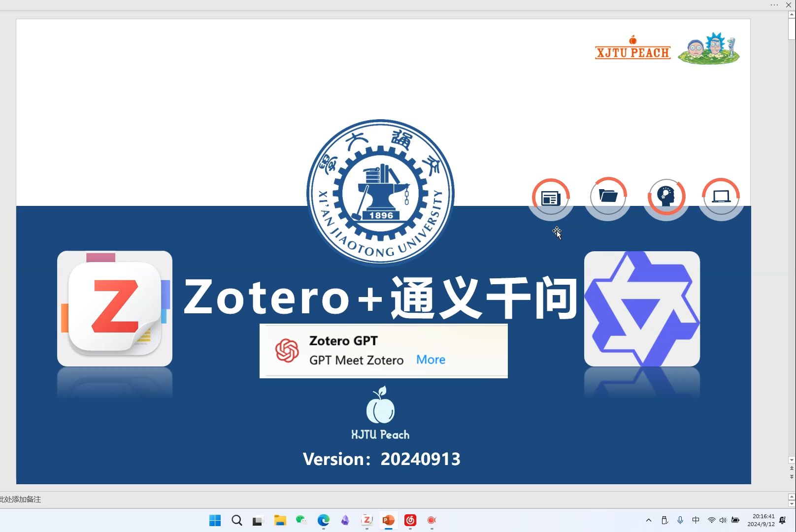Click the Tongyi Qianwen star logo image

pos(642,309)
